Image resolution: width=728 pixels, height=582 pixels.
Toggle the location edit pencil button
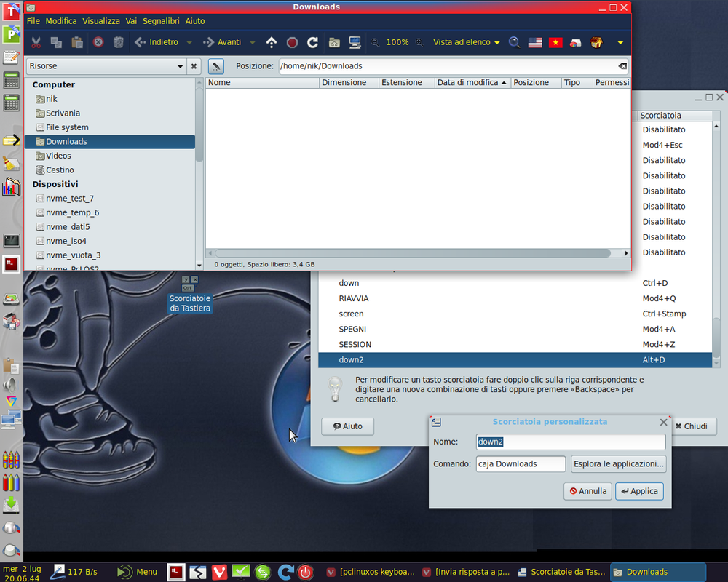[216, 66]
